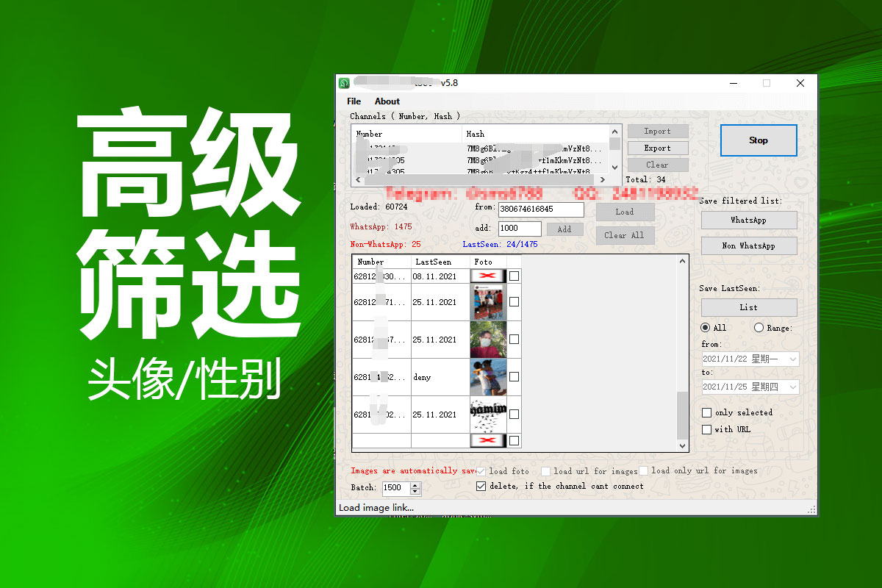882x588 pixels.
Task: Click the from number input field
Action: 541,209
